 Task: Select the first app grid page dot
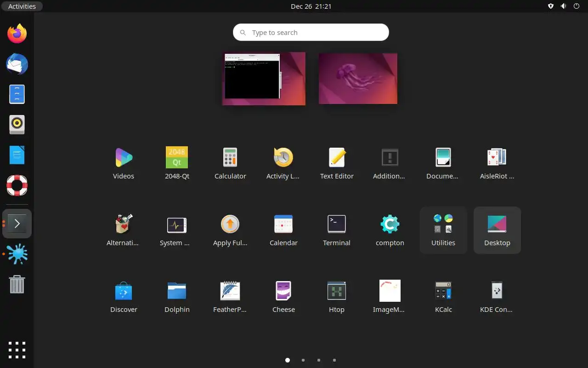[x=288, y=360]
